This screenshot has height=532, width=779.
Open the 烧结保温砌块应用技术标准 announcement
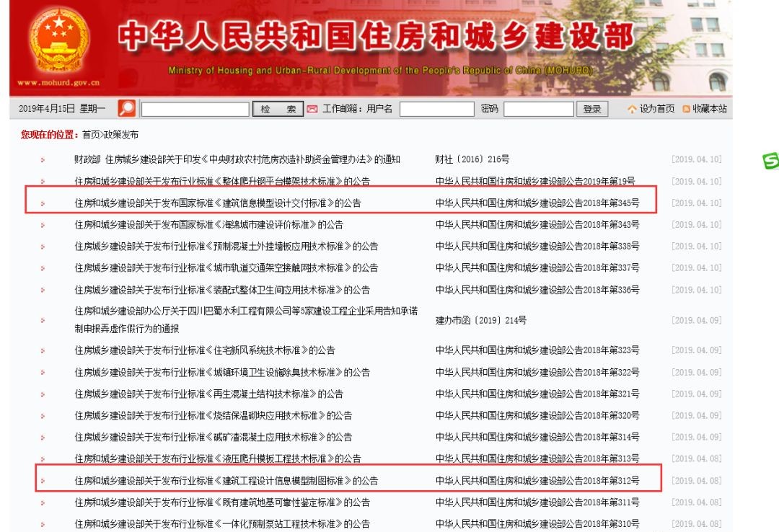[213, 415]
